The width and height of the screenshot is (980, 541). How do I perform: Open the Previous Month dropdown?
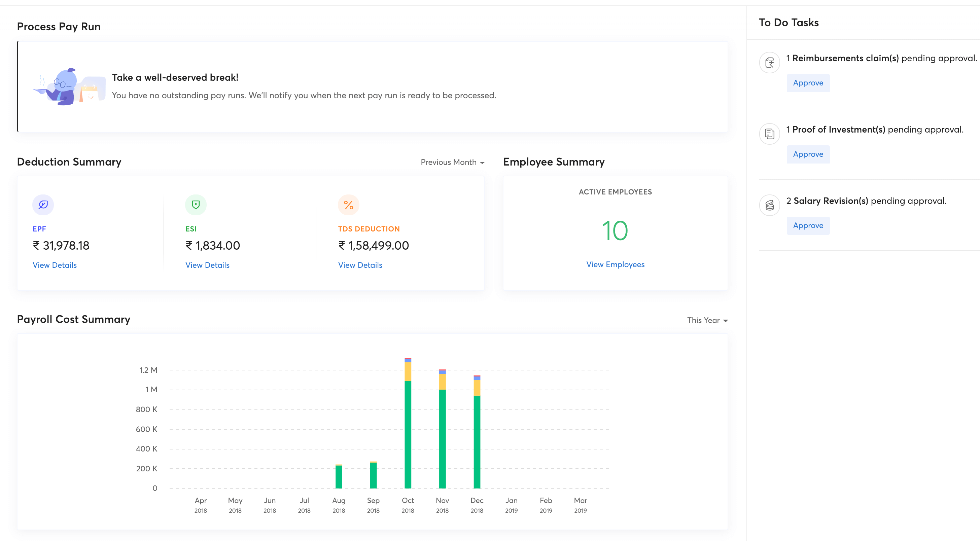tap(452, 162)
